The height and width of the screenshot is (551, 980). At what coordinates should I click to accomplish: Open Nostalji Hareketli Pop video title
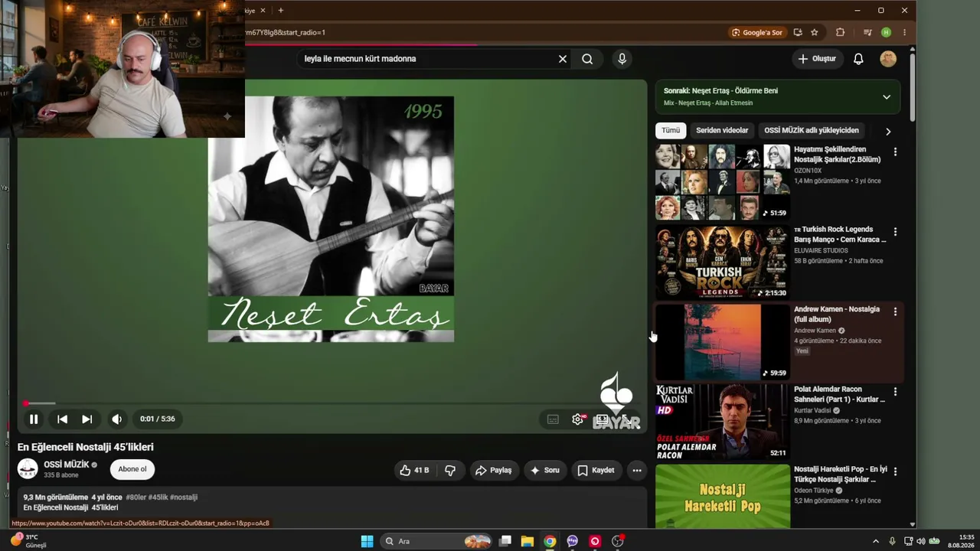coord(841,474)
